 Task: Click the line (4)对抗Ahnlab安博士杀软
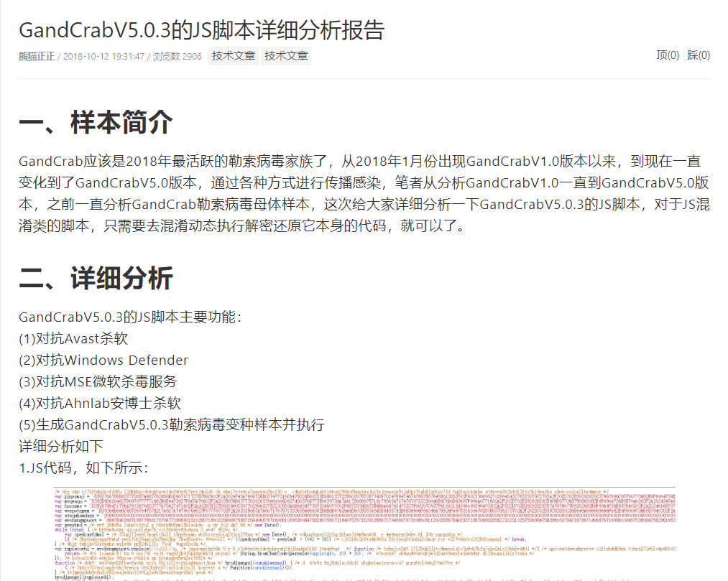100,403
